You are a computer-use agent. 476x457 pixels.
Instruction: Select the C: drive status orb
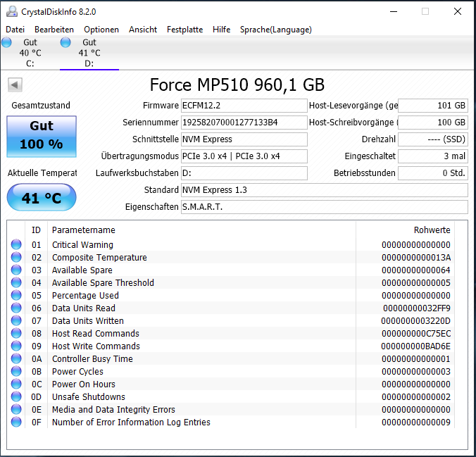(7, 43)
